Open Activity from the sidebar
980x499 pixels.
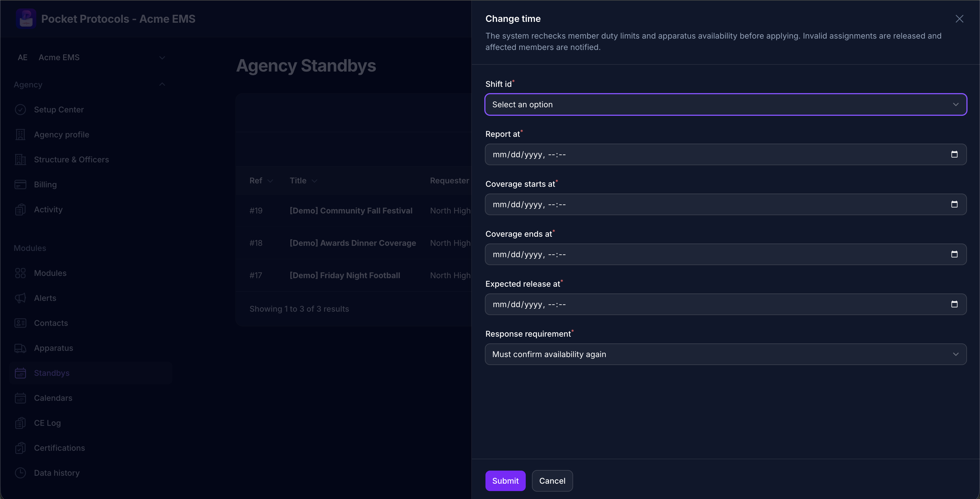pyautogui.click(x=90, y=209)
